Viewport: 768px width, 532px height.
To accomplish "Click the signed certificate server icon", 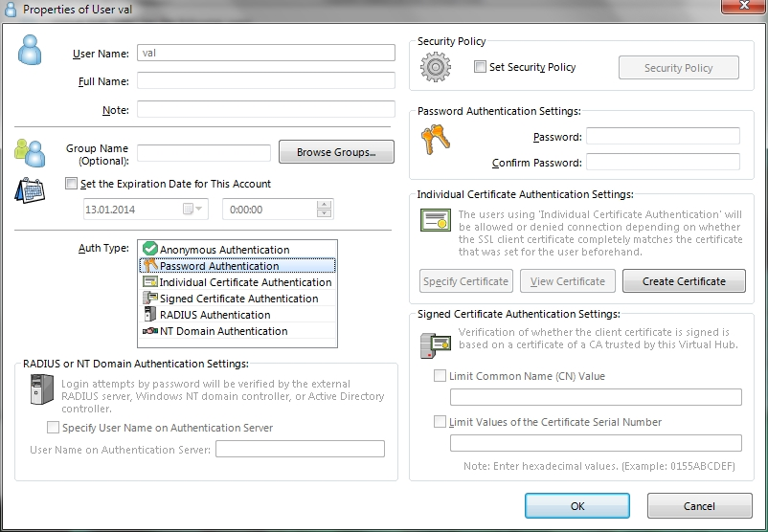I will coord(436,345).
